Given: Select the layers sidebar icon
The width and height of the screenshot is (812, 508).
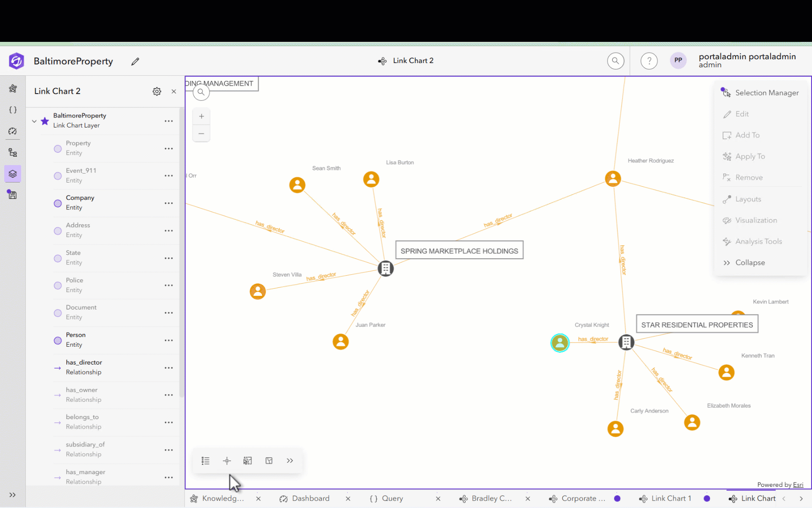Looking at the screenshot, I should 13,174.
